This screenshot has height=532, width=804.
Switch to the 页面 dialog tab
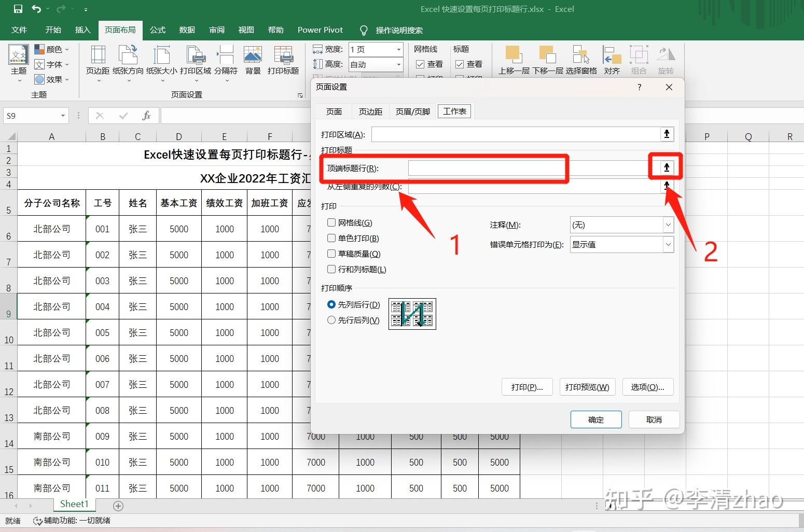[x=334, y=111]
